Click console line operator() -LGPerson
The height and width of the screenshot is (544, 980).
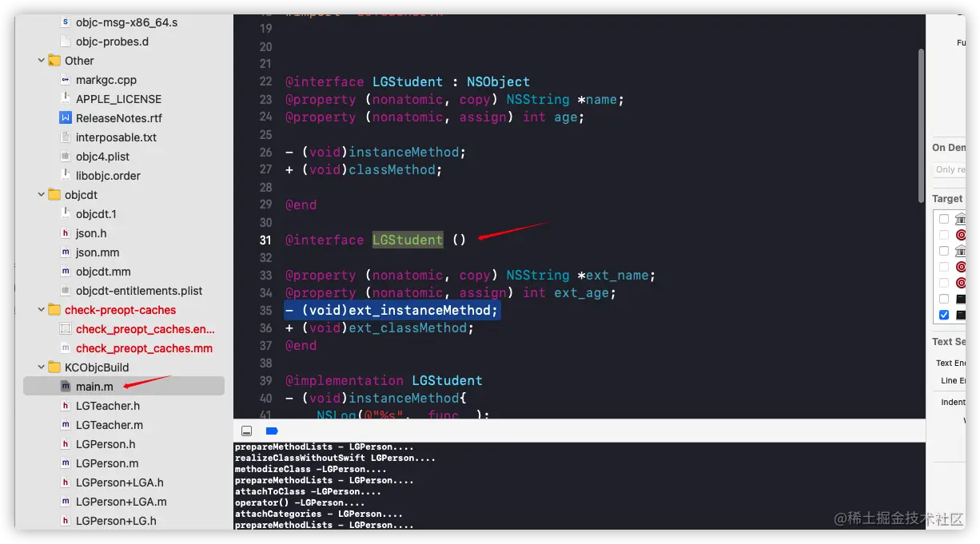(x=300, y=503)
